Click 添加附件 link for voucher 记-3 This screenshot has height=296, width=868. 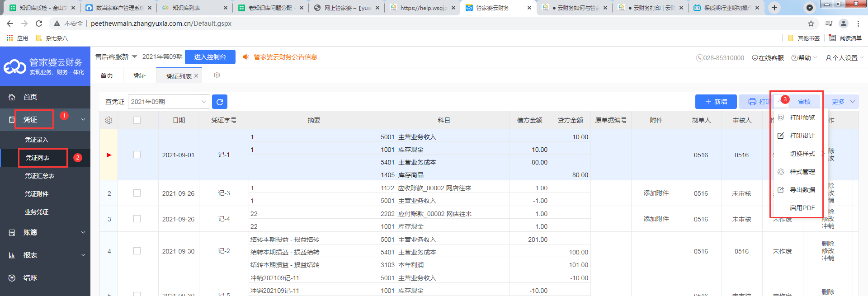click(656, 193)
